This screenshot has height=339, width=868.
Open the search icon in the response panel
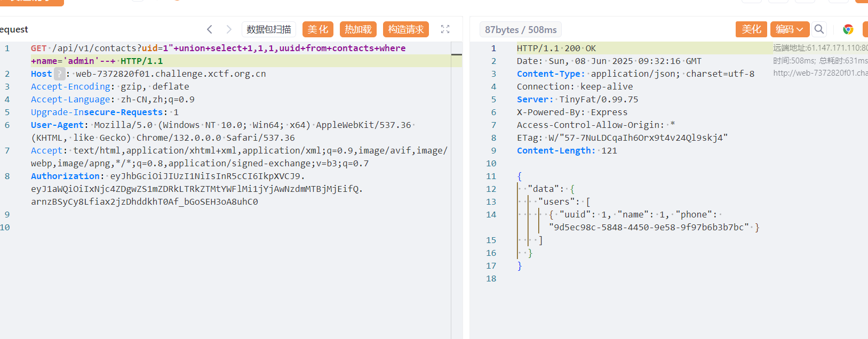pos(819,29)
